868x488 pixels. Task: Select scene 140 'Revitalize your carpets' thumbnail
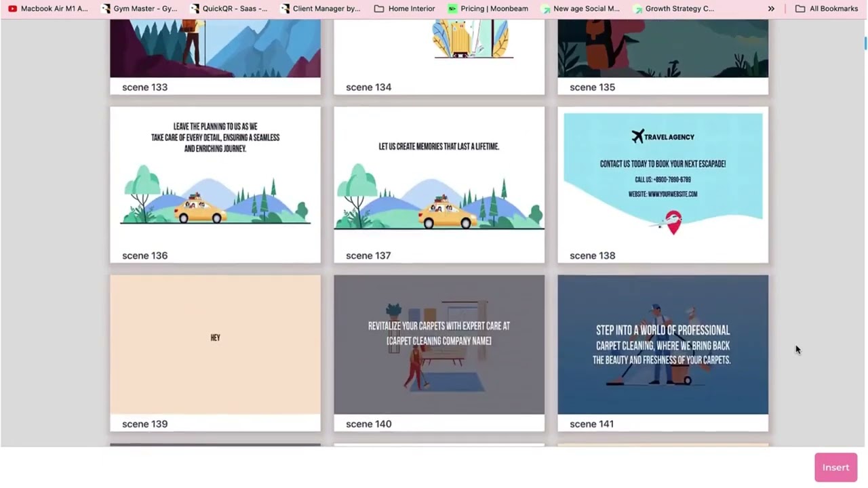pyautogui.click(x=439, y=344)
